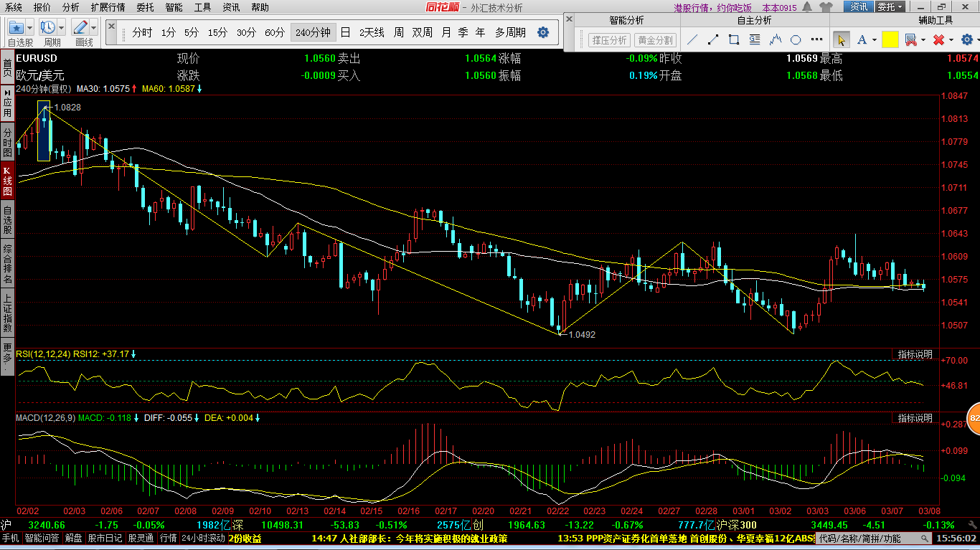Screen dimensions: 980x550
Task: Open the period toolbar settings gear
Action: click(x=543, y=32)
